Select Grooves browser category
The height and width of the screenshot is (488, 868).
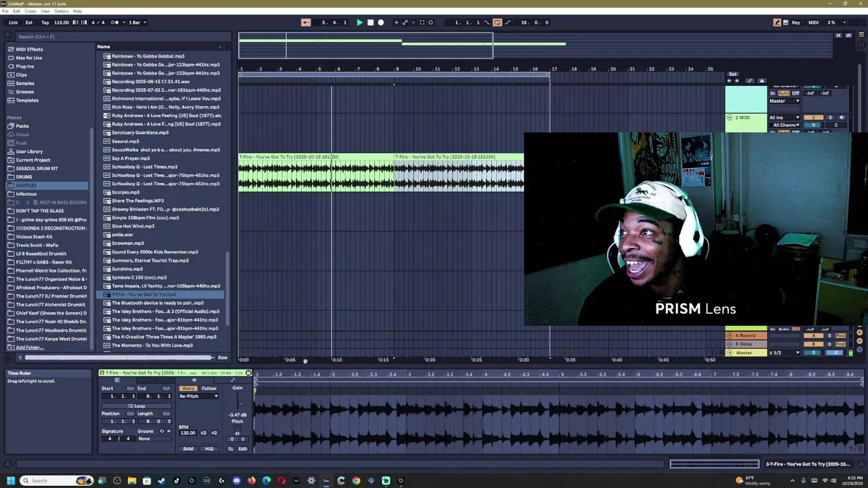25,91
